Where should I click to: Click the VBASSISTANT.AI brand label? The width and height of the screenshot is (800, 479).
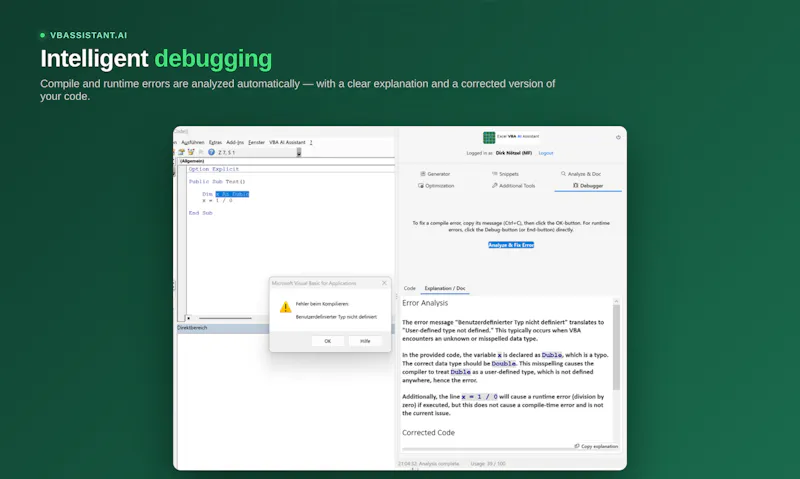[x=88, y=35]
